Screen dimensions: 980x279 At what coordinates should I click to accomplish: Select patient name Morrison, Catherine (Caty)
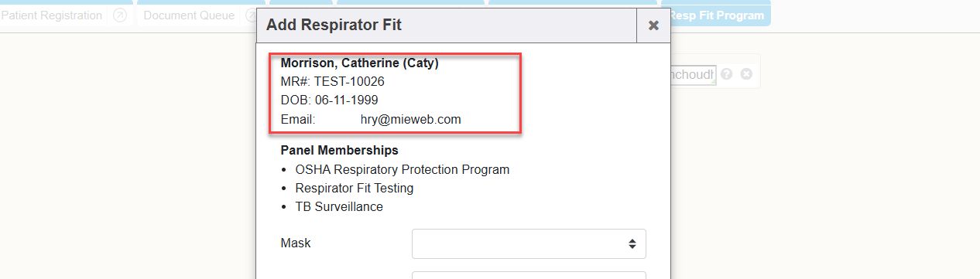pos(359,63)
